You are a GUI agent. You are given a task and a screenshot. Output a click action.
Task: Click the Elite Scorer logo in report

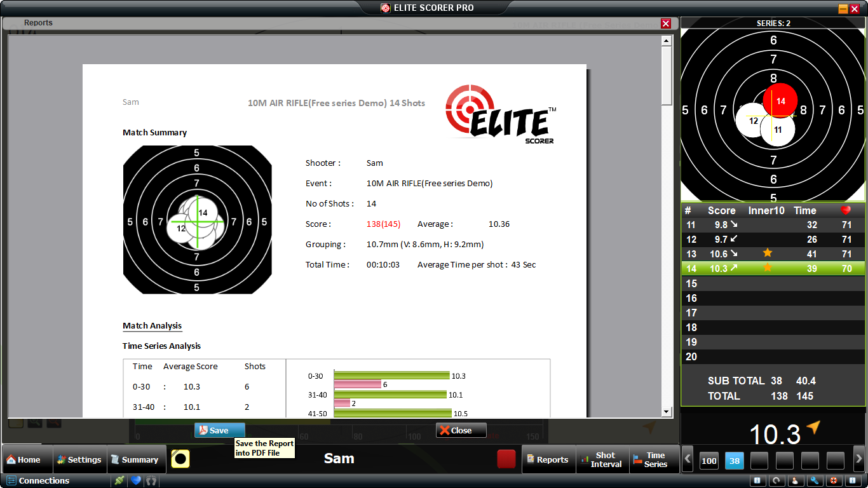point(501,114)
